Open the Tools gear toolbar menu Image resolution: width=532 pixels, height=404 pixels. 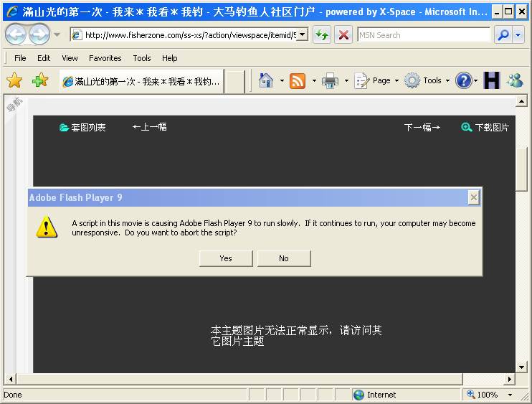click(427, 81)
